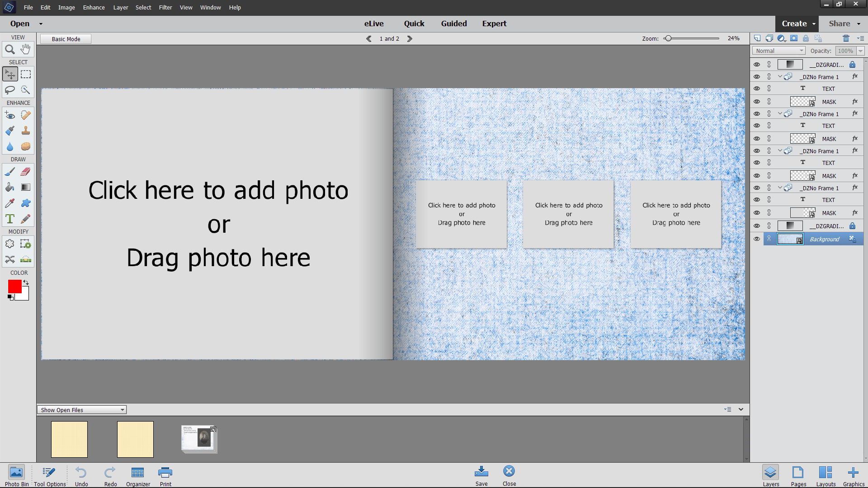This screenshot has height=488, width=868.
Task: Collapse the first _DZNo Frame 1 group
Action: tap(779, 76)
